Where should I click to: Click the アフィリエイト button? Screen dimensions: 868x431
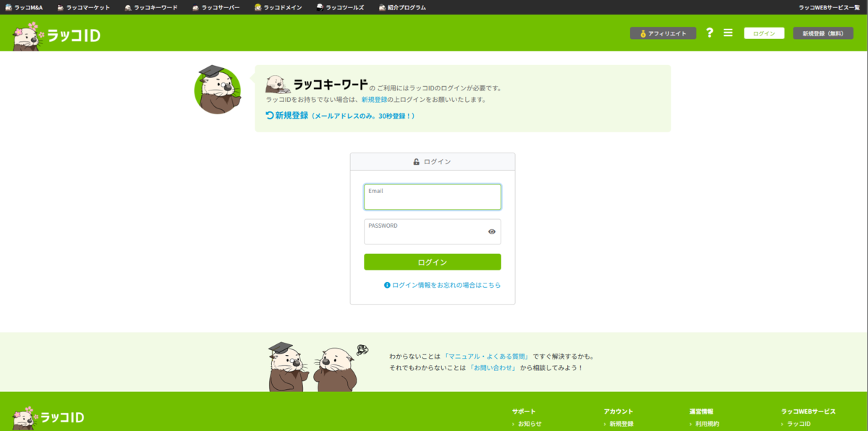pyautogui.click(x=663, y=33)
